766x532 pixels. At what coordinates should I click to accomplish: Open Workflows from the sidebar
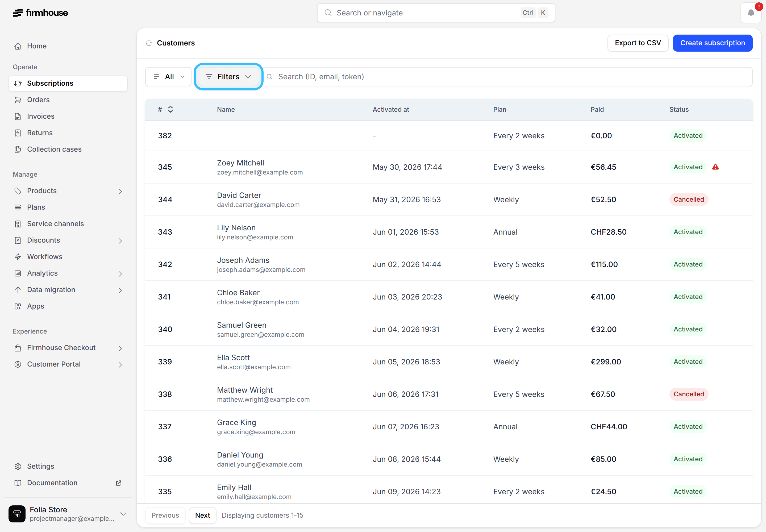pos(68,257)
